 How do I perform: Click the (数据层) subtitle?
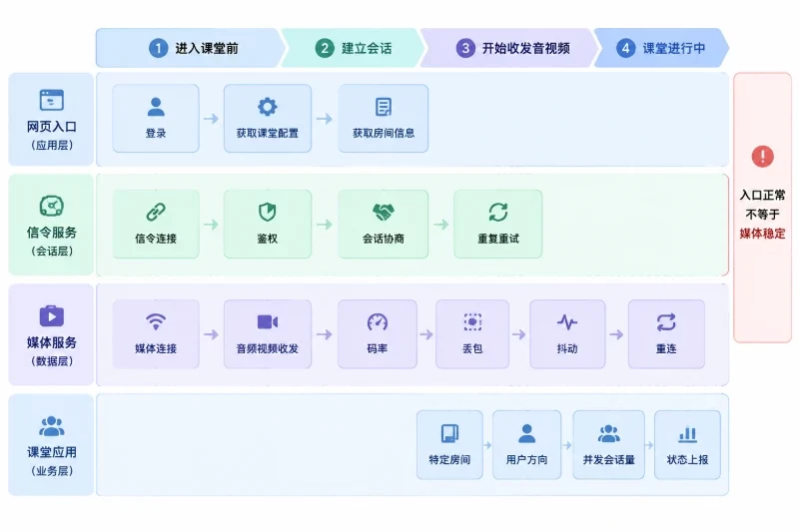coord(52,361)
